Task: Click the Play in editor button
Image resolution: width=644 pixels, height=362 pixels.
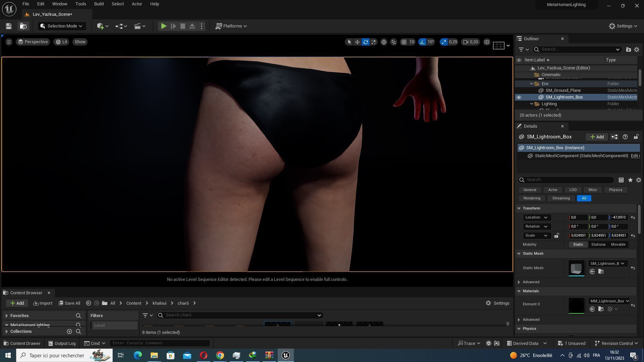Action: pos(163,26)
